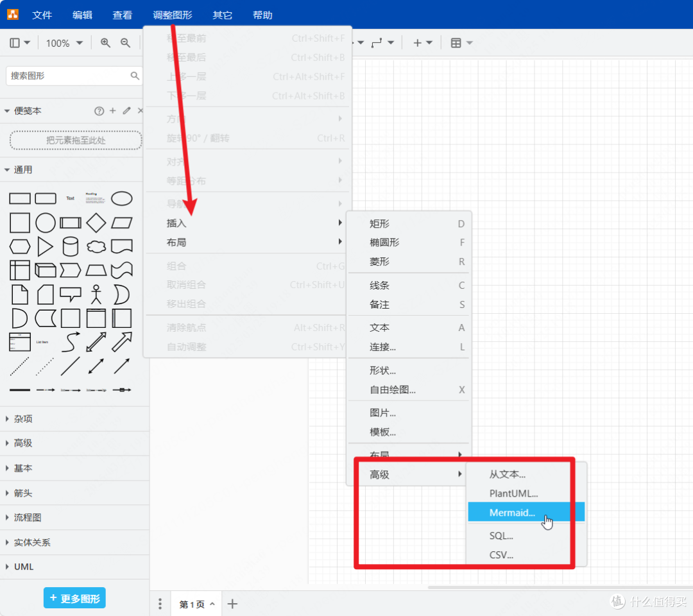
Task: Select the curved S connector shape
Action: (x=71, y=342)
